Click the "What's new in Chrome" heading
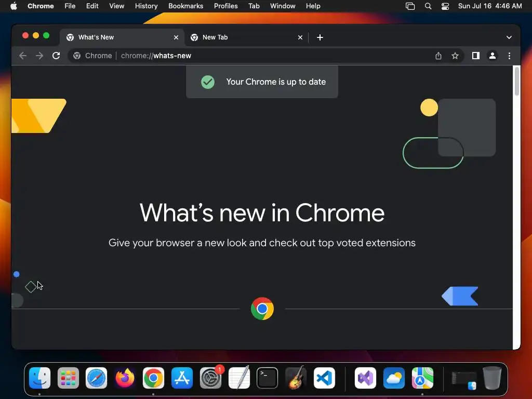 coord(262,212)
